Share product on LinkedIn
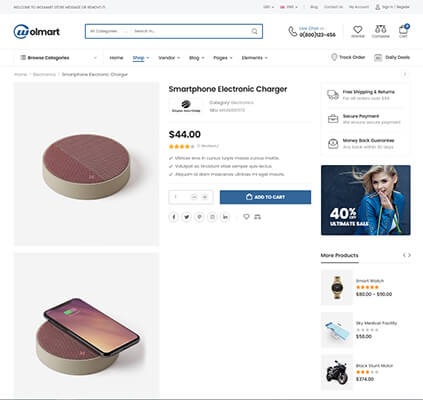Screen dimensions: 423x400 (225, 217)
